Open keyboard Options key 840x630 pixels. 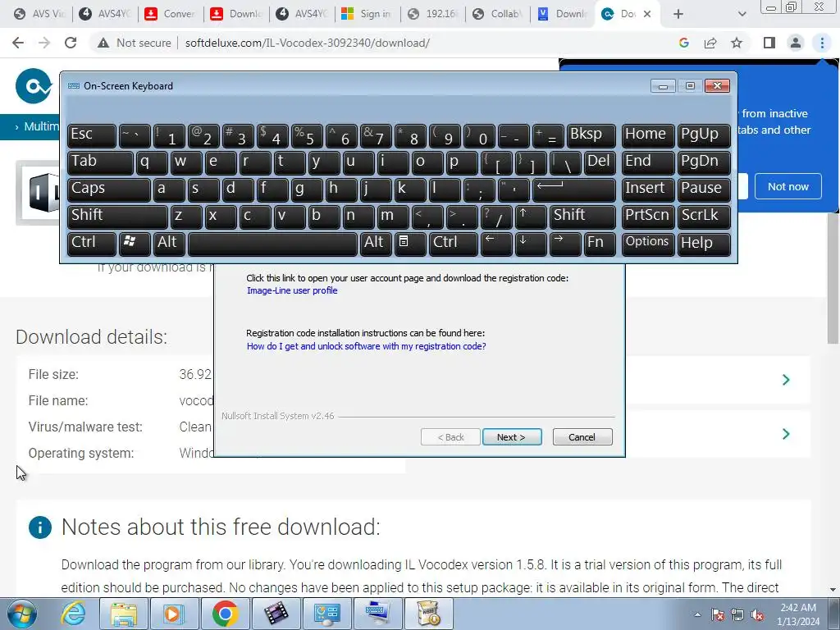(x=648, y=243)
